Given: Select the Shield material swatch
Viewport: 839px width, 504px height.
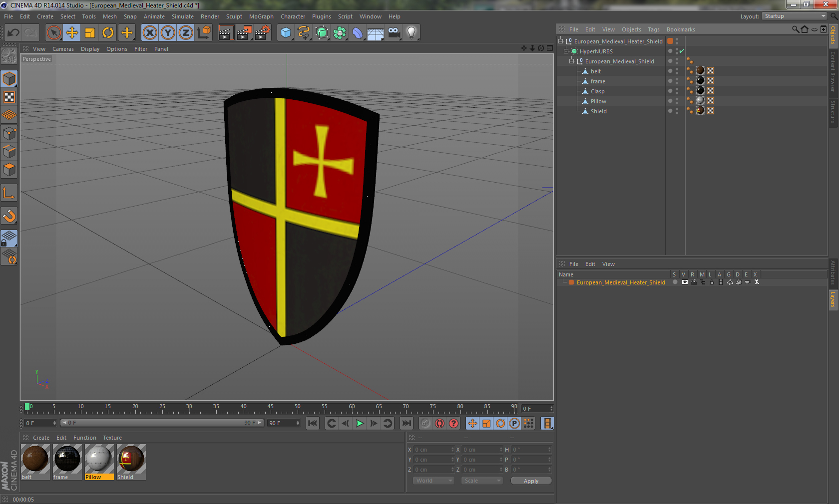Looking at the screenshot, I should click(x=131, y=462).
